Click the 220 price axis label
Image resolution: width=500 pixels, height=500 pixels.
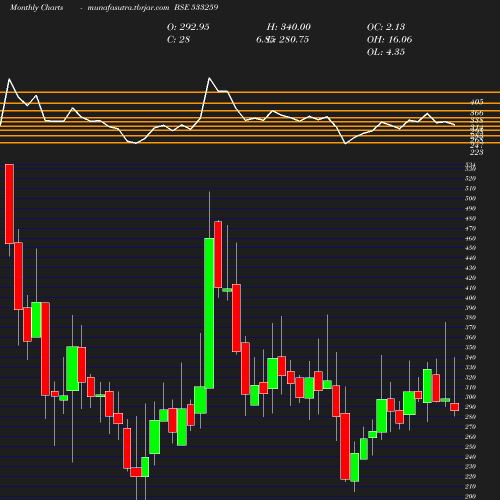(x=470, y=477)
